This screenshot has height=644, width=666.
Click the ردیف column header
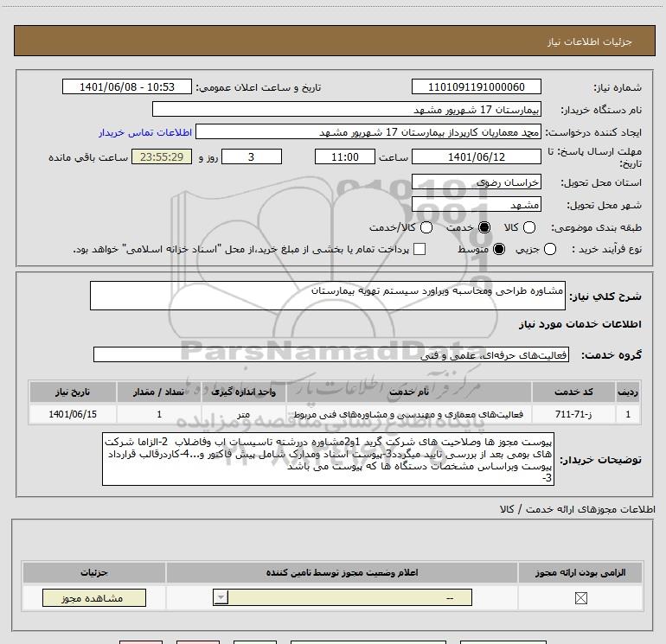(x=628, y=392)
